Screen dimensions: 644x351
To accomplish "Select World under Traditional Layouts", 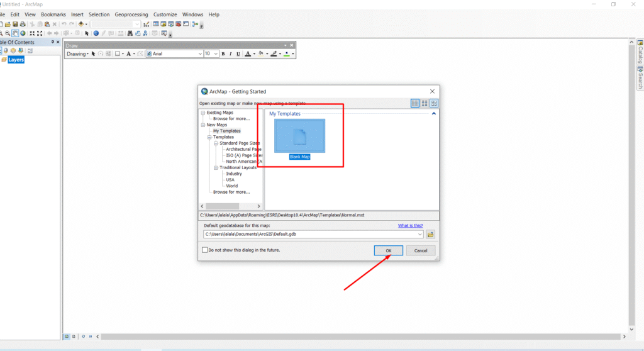I will [231, 186].
